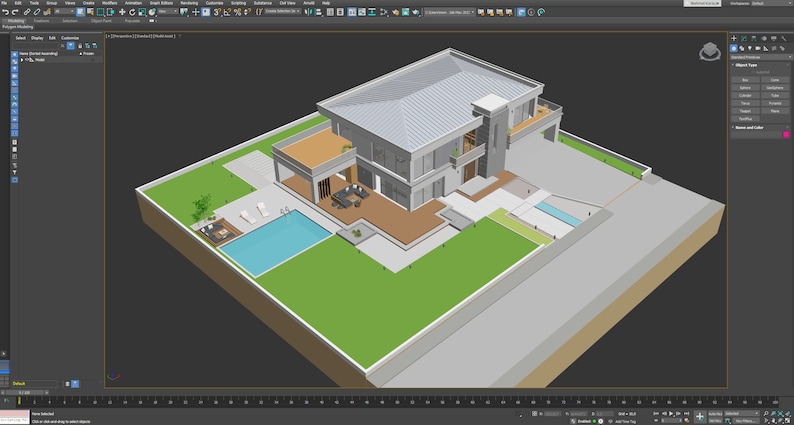Image resolution: width=794 pixels, height=425 pixels.
Task: Click the ViewCube in the viewport
Action: coord(710,51)
